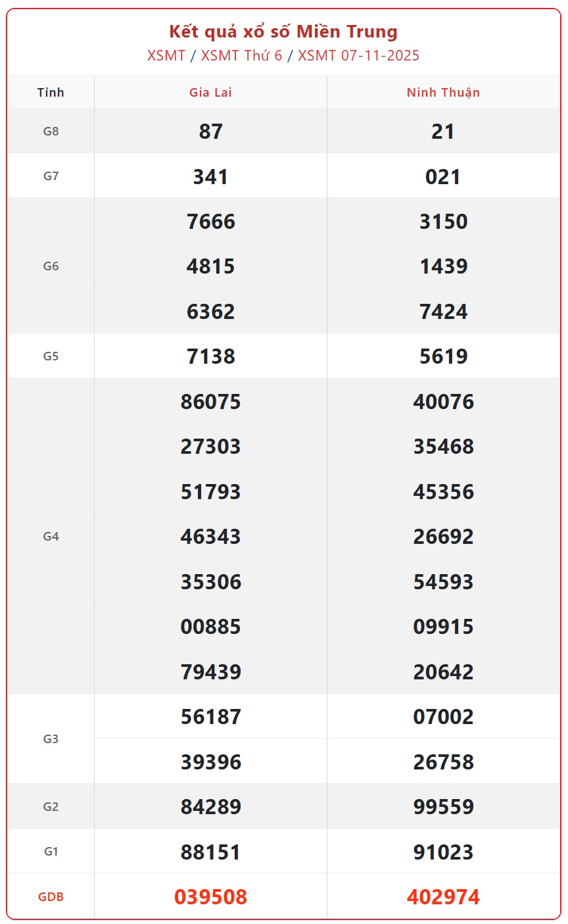Click Ninh Thuận G4 number 26692
568x924 pixels.
click(x=443, y=537)
